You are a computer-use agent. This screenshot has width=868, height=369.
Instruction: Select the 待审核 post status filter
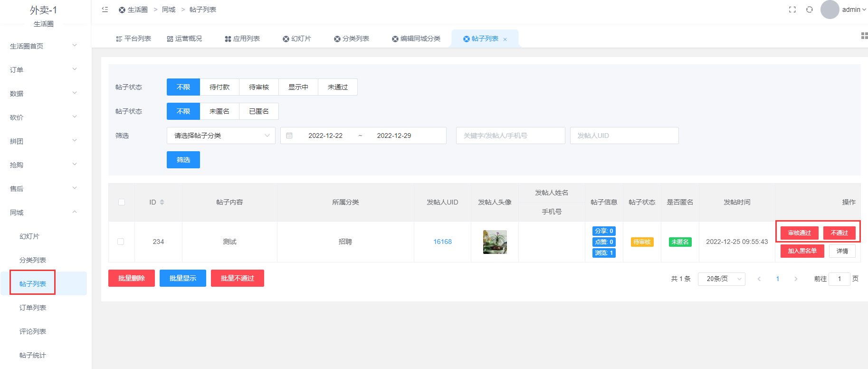259,87
